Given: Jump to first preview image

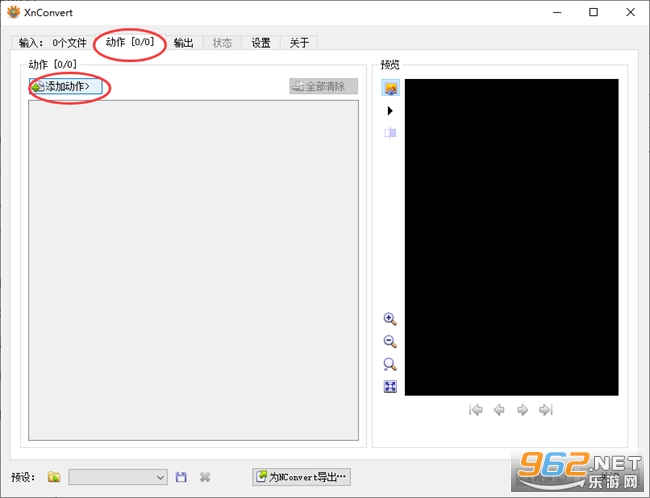Looking at the screenshot, I should 475,410.
